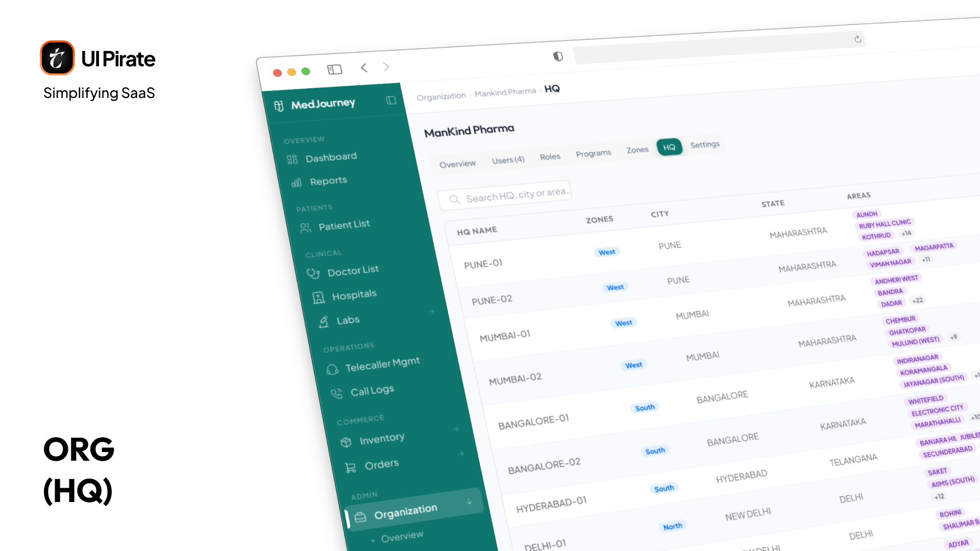The image size is (980, 551).
Task: Click the Patient List people icon
Action: [x=305, y=228]
